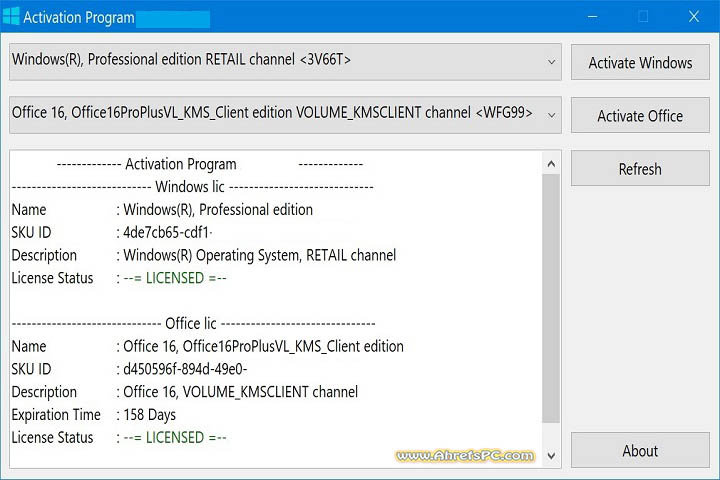Image resolution: width=720 pixels, height=480 pixels.
Task: Click the 'Windows lic' section header
Action: [190, 187]
